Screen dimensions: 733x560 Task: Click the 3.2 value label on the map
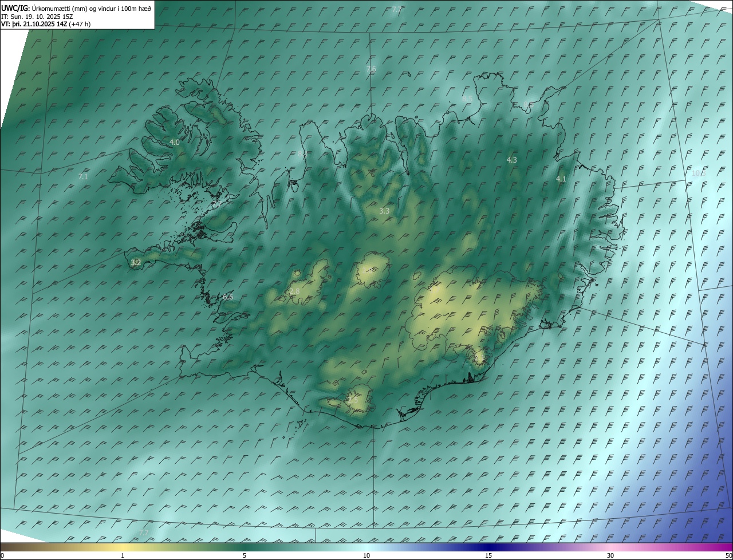click(x=136, y=263)
